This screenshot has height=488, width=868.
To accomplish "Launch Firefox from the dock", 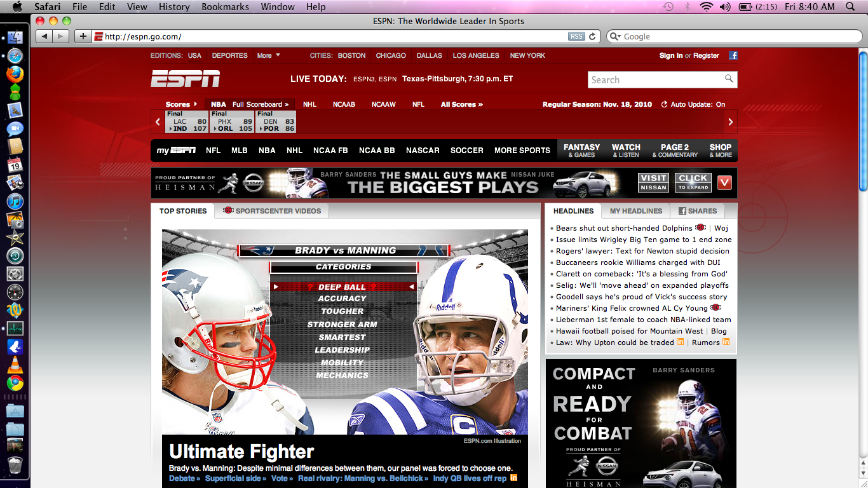I will 15,74.
